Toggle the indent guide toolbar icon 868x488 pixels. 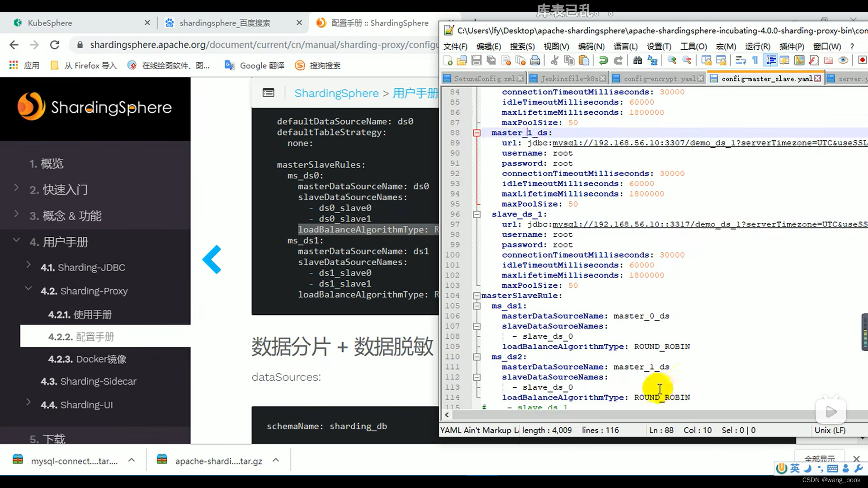770,60
